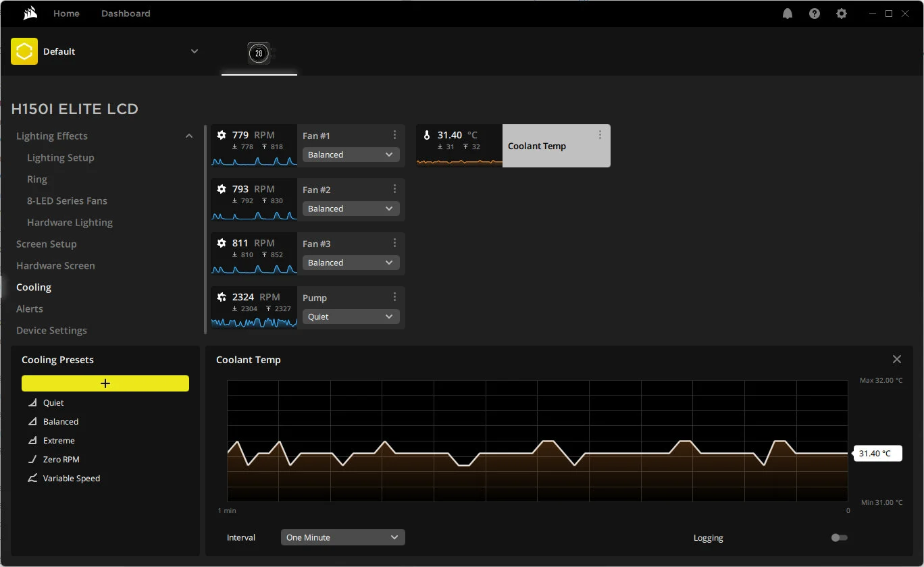This screenshot has width=924, height=567.
Task: Select the Zero RPM cooling preset
Action: point(61,459)
